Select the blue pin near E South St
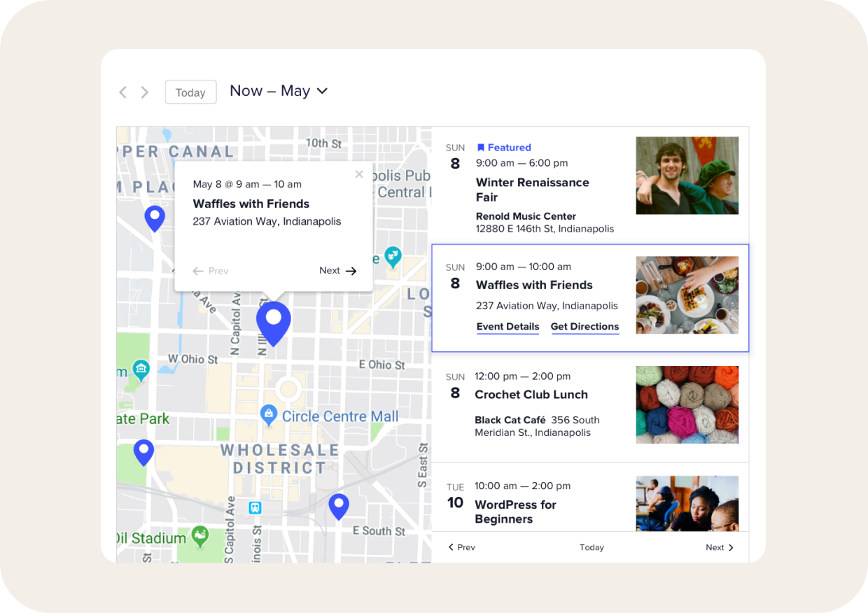Image resolution: width=868 pixels, height=613 pixels. pyautogui.click(x=339, y=505)
